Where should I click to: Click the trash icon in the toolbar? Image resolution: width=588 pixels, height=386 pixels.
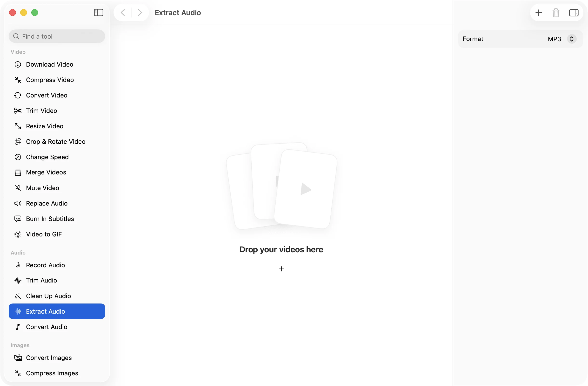[x=556, y=12]
